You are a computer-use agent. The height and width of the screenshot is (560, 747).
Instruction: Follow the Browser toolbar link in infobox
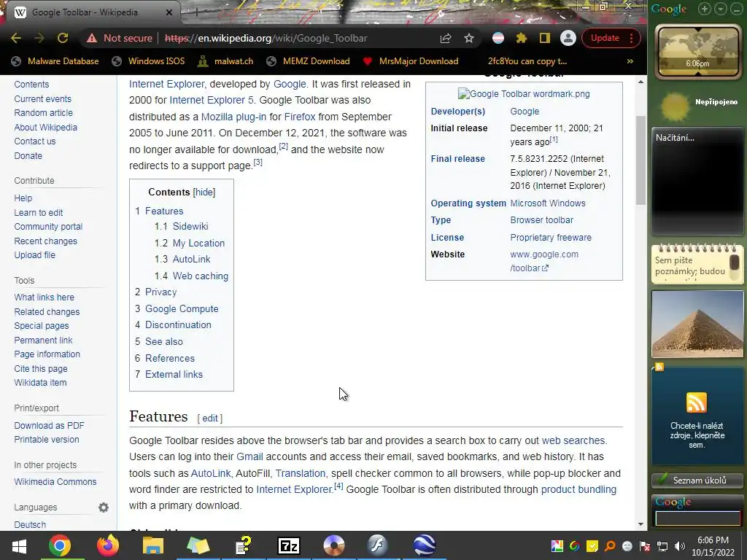542,220
